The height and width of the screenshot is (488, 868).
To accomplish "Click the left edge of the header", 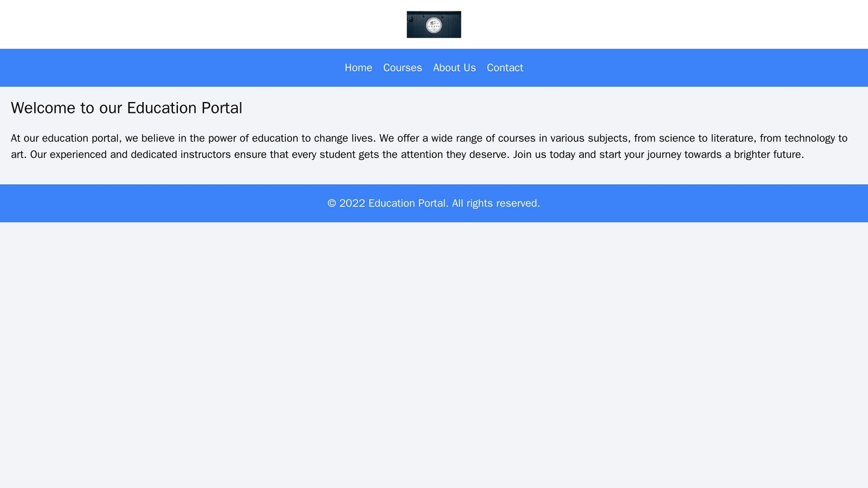I will click(x=18, y=24).
